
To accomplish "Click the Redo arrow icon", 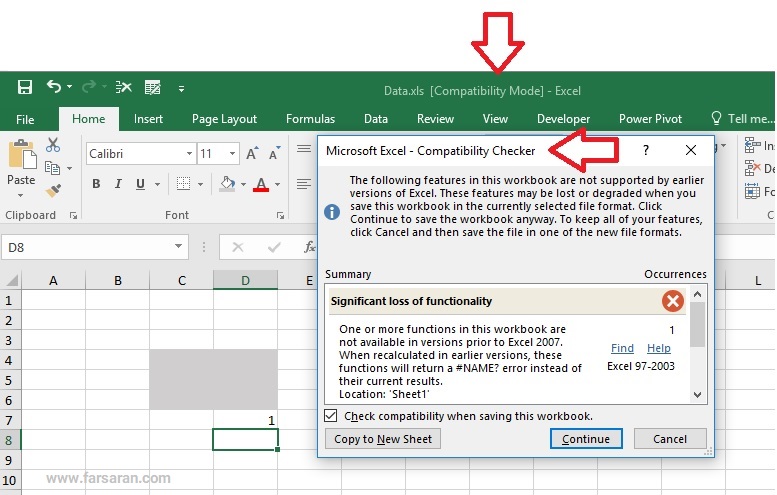I will (89, 87).
